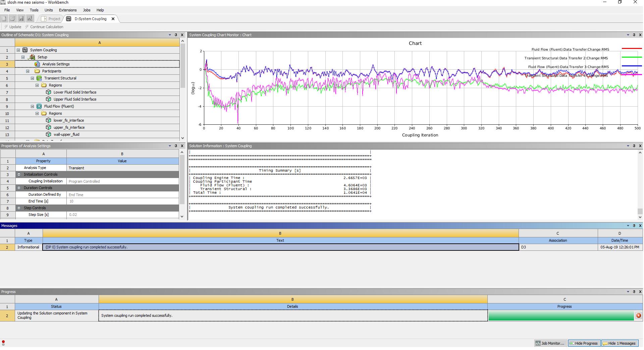Open the Jobs menu
Image resolution: width=644 pixels, height=350 pixels.
tap(87, 10)
